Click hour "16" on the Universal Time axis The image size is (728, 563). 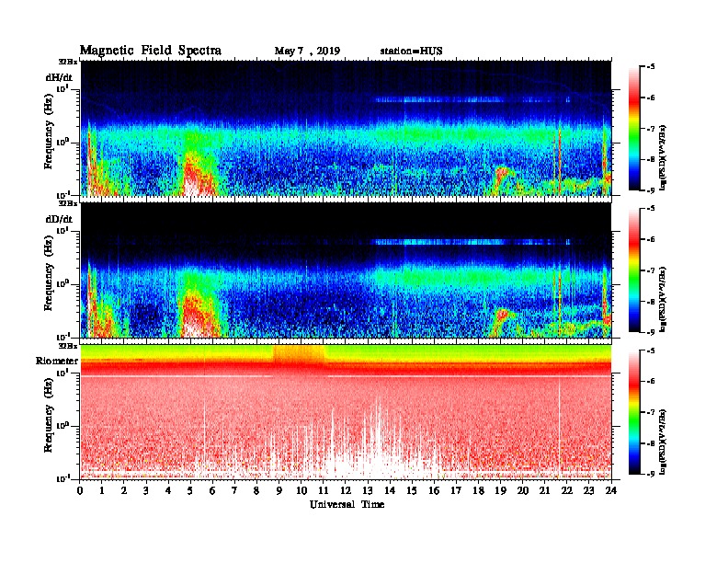coord(434,490)
